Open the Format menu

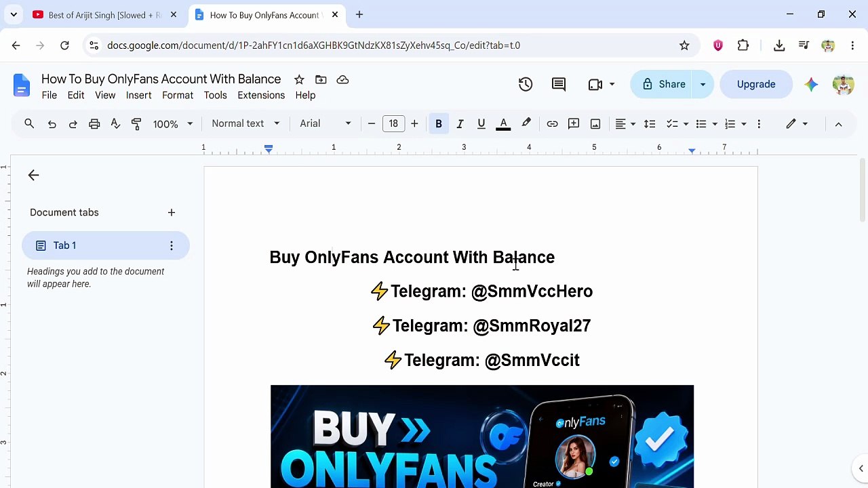coord(178,96)
